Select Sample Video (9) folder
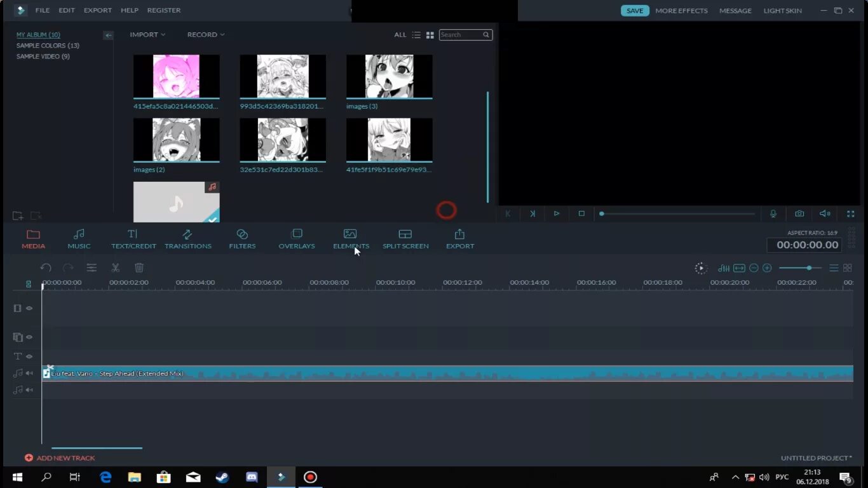The height and width of the screenshot is (488, 868). tap(43, 57)
